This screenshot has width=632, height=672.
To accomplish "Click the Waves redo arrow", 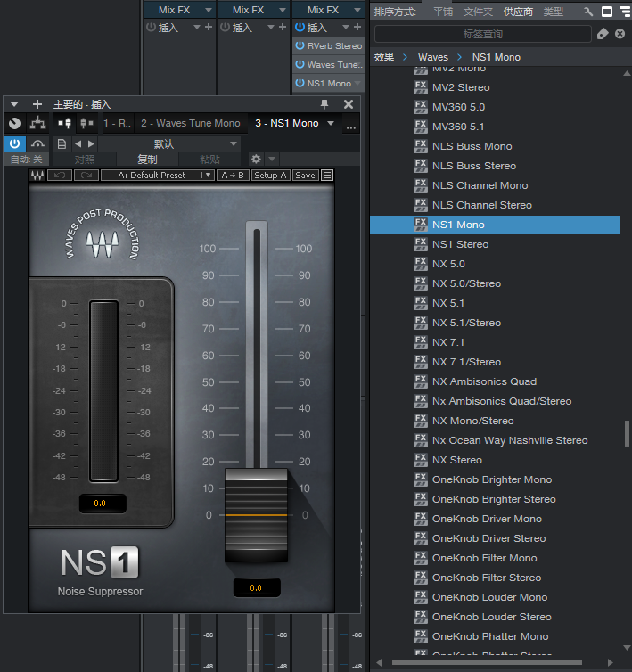I will pos(86,175).
